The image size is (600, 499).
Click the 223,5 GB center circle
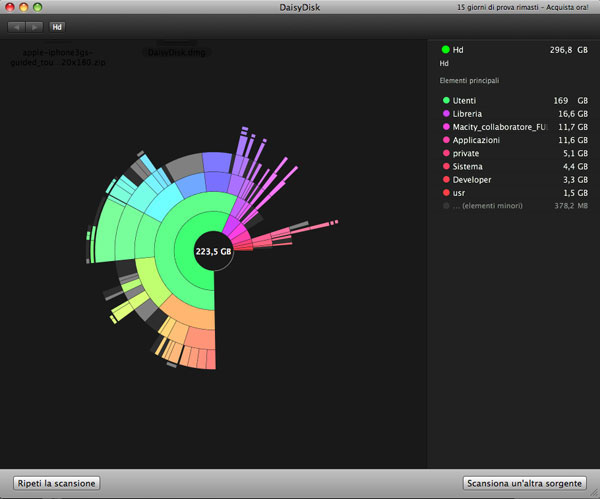(x=212, y=253)
